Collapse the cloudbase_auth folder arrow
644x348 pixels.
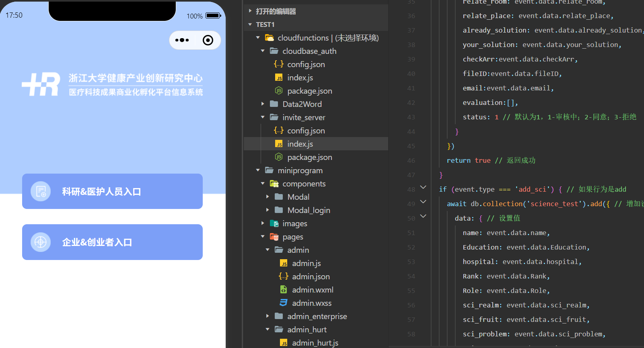tap(263, 51)
